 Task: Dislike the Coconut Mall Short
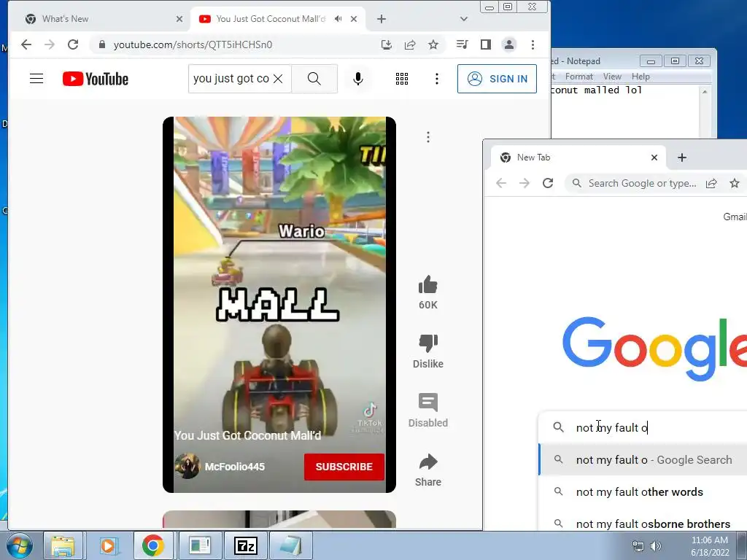(x=427, y=344)
